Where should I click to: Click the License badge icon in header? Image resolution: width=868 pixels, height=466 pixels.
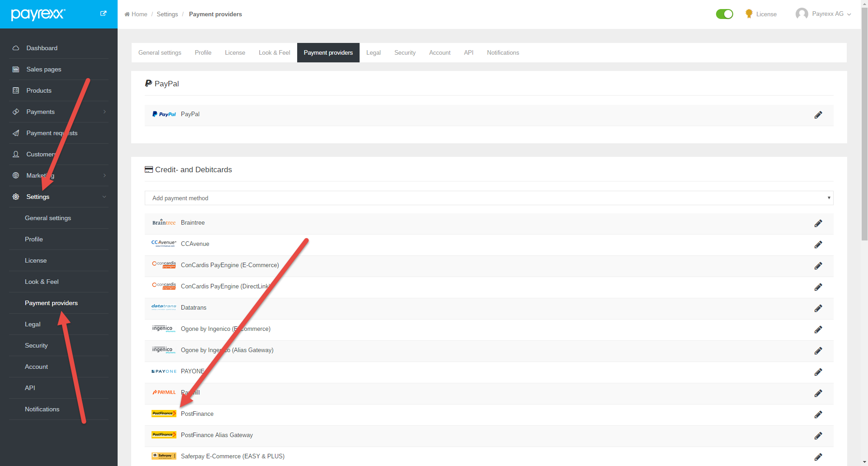coord(749,14)
